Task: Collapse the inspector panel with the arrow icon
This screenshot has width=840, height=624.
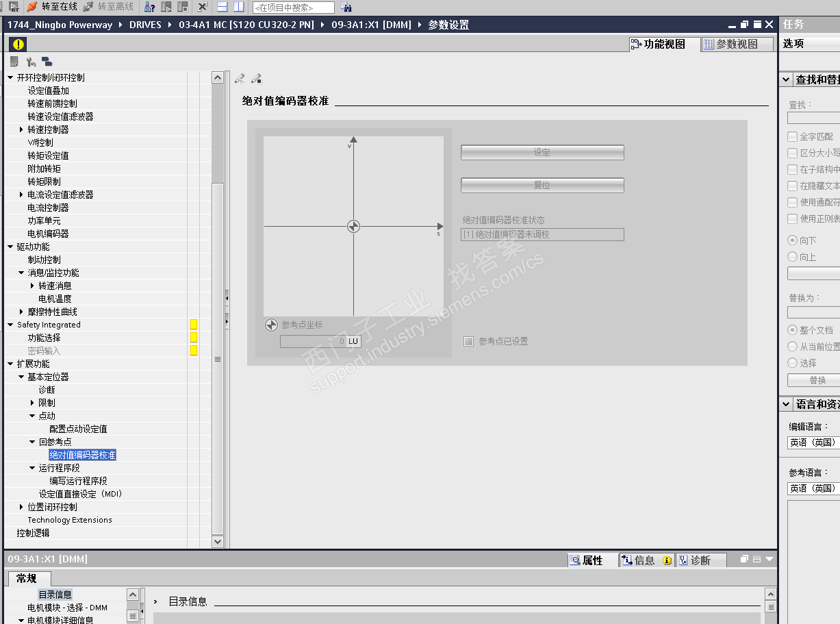Action: click(x=769, y=559)
